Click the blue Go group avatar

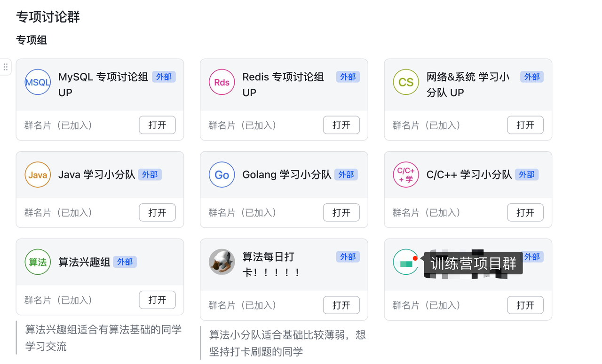[x=222, y=175]
